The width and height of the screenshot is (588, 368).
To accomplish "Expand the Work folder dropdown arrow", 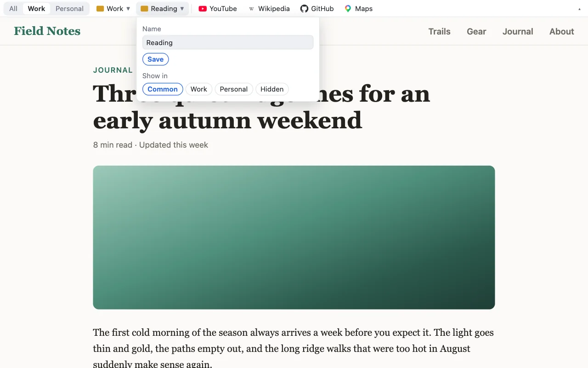I will 128,9.
